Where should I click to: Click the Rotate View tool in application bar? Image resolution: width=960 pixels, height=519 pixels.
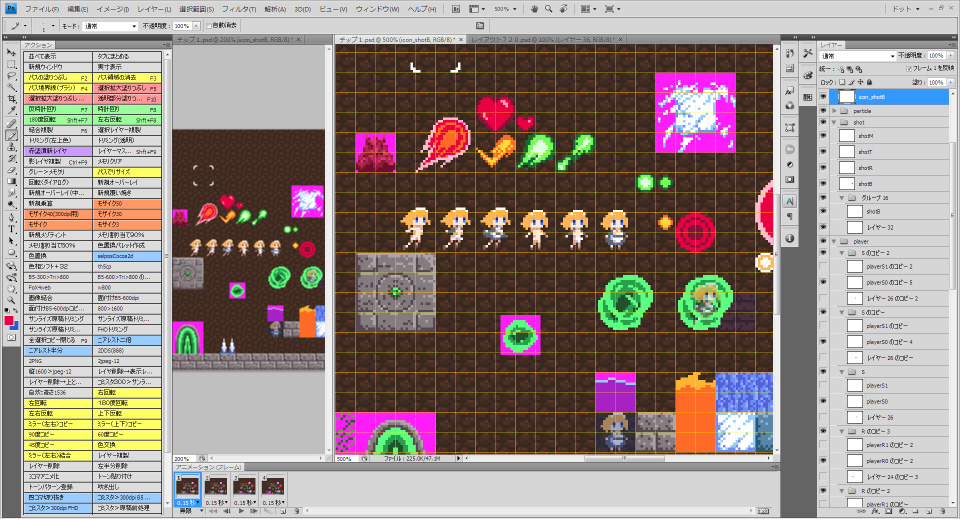pos(563,9)
